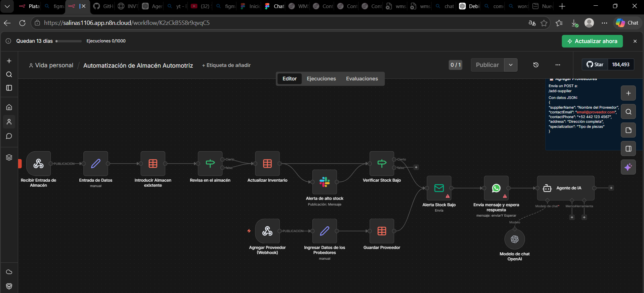Open the templates layers icon in sidebar

[x=9, y=157]
